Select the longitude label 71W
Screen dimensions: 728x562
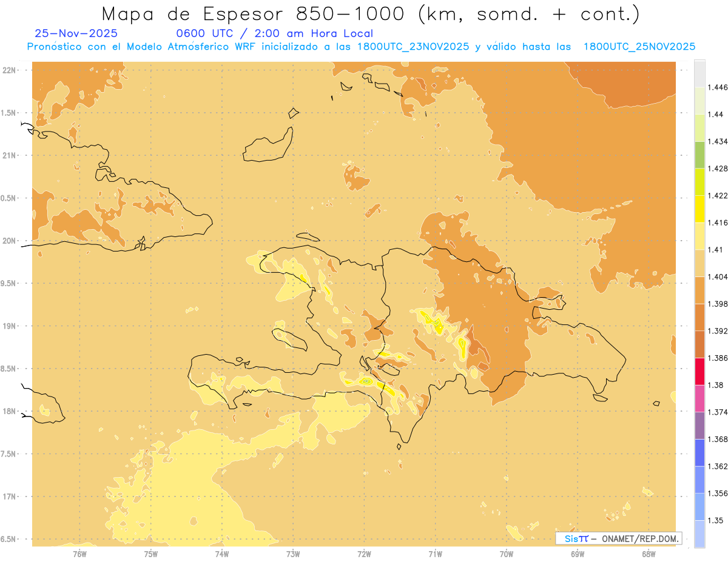(435, 554)
